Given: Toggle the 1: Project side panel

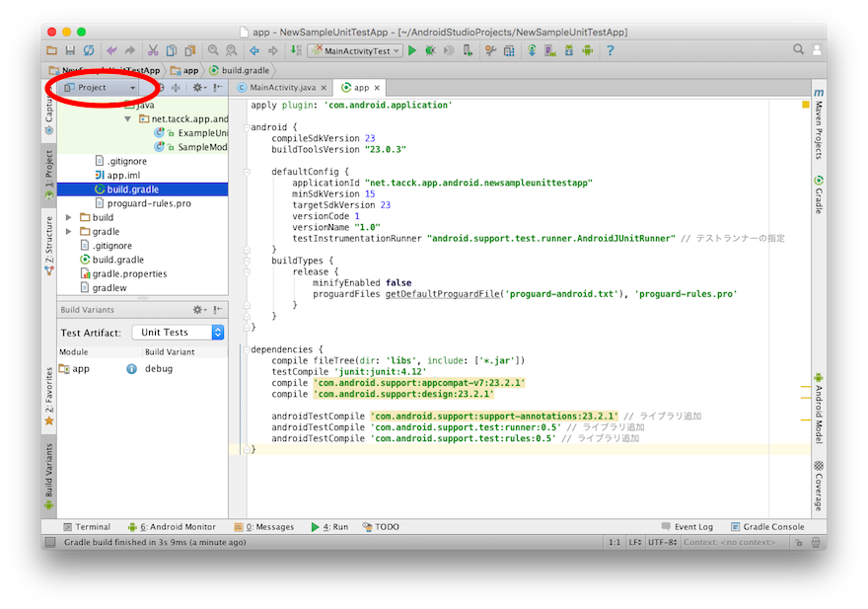Looking at the screenshot, I should (49, 175).
